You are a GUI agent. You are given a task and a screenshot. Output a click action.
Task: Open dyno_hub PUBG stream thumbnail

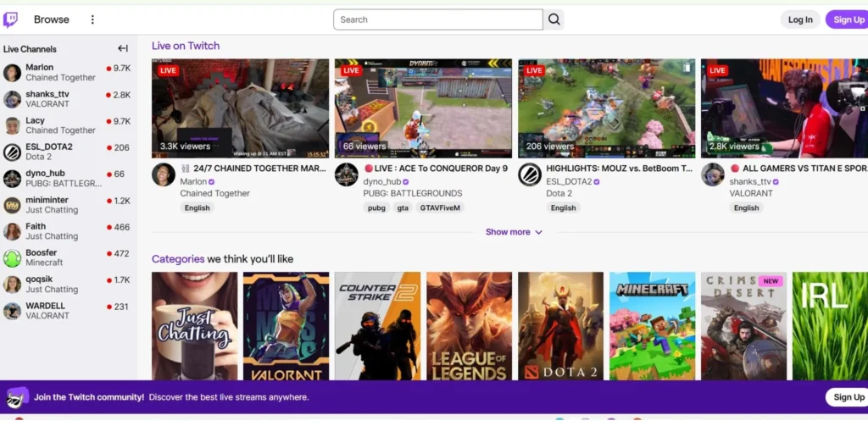(x=424, y=108)
